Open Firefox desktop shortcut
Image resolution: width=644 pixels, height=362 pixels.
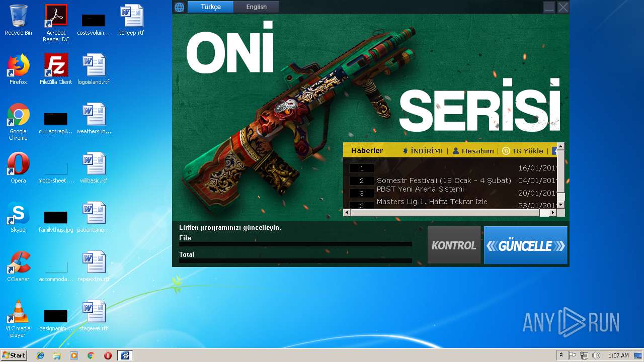tap(18, 69)
